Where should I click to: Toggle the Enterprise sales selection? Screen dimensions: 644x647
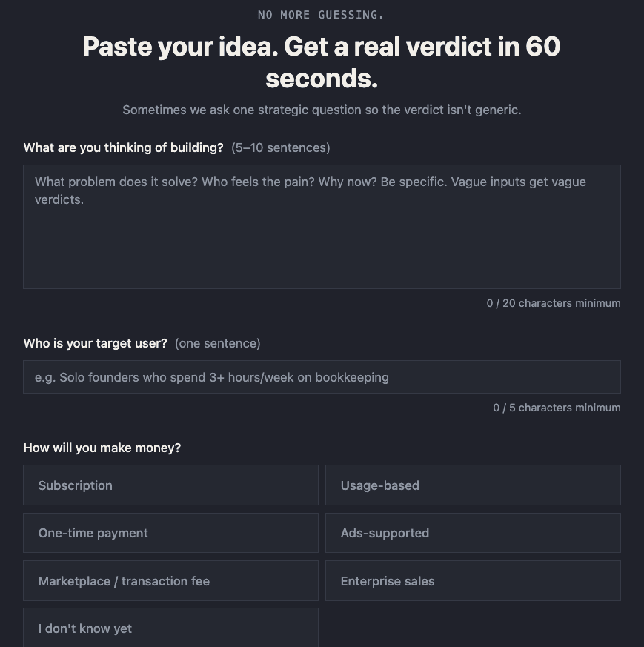pos(472,580)
